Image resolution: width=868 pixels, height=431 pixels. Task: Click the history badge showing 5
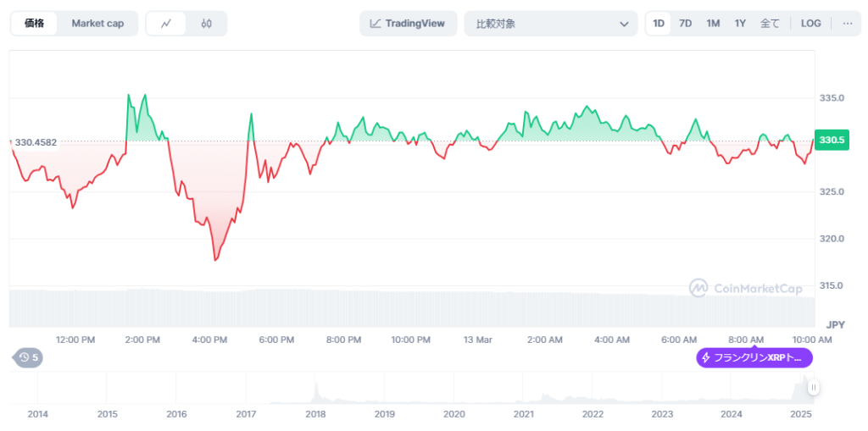click(29, 357)
